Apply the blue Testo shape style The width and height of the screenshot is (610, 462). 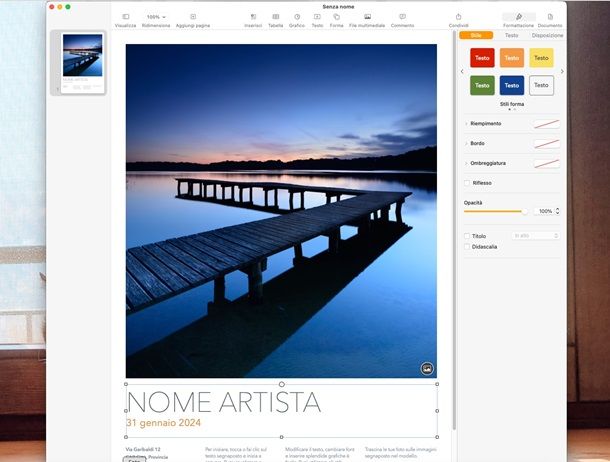click(x=512, y=85)
